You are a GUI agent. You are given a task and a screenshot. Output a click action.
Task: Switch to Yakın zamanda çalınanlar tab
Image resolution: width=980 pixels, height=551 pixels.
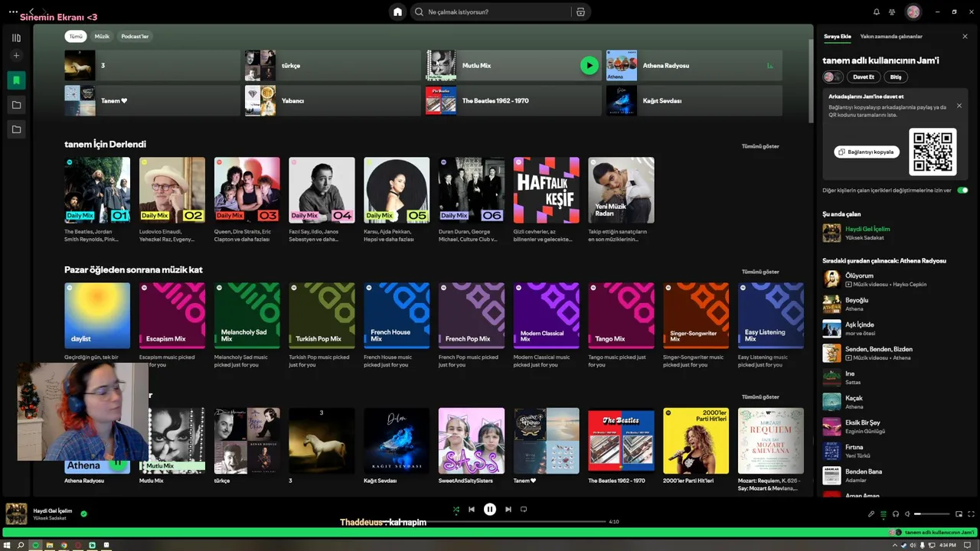pos(891,37)
